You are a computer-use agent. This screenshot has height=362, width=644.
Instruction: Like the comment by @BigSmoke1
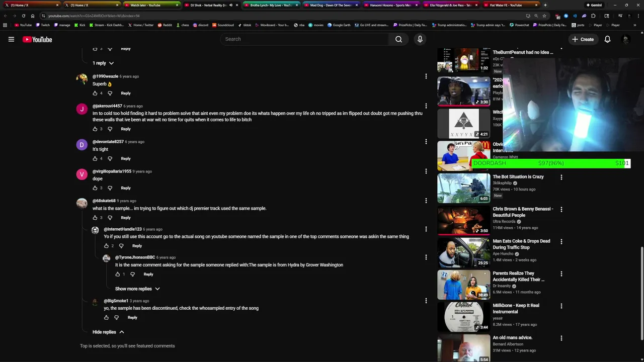click(106, 317)
